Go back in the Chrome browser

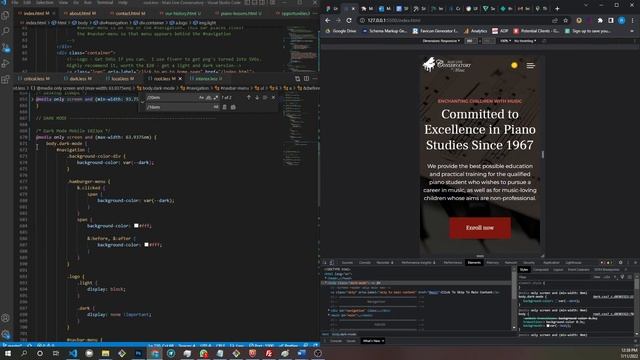(328, 20)
